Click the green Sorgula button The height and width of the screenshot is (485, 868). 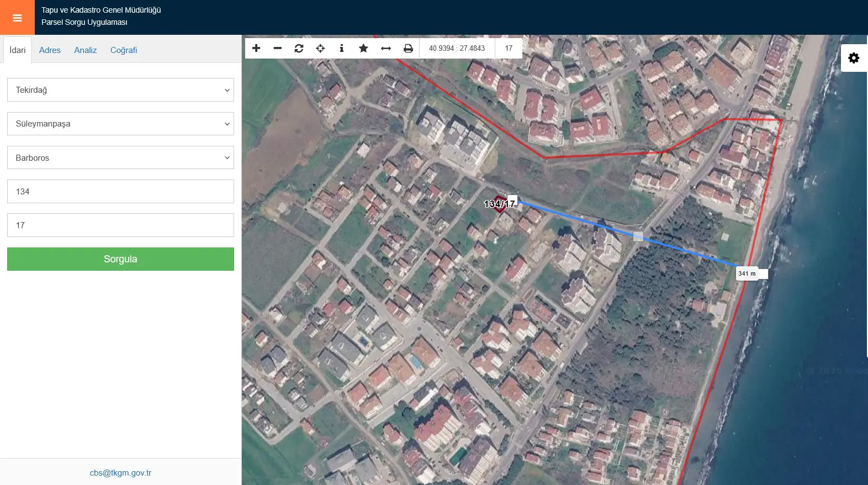(120, 259)
